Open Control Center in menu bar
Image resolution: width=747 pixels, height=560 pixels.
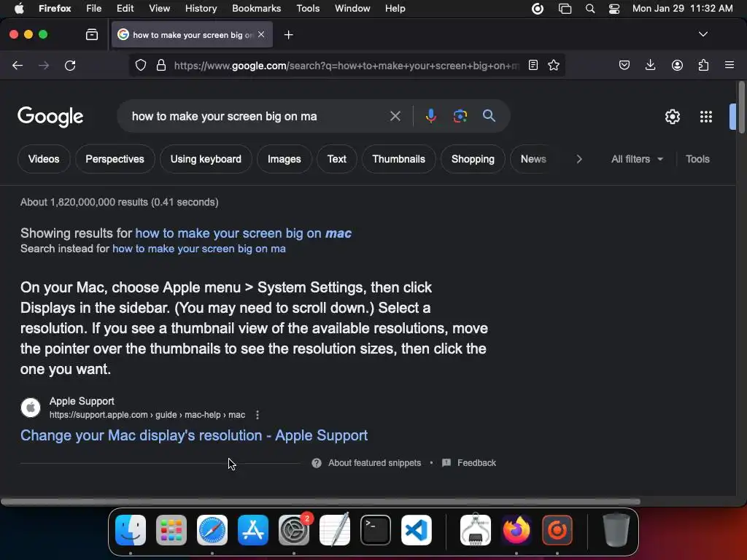(614, 9)
